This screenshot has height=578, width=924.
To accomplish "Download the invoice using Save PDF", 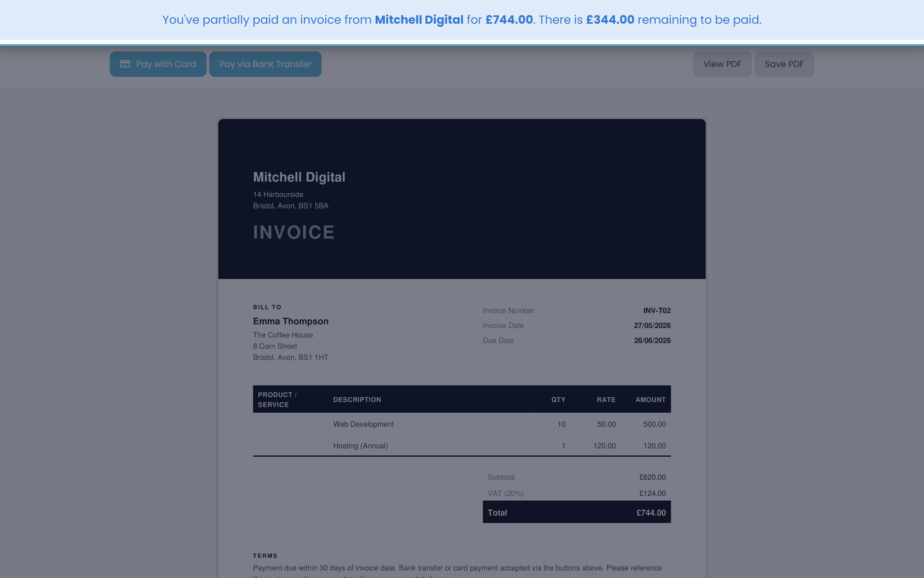I will tap(784, 64).
